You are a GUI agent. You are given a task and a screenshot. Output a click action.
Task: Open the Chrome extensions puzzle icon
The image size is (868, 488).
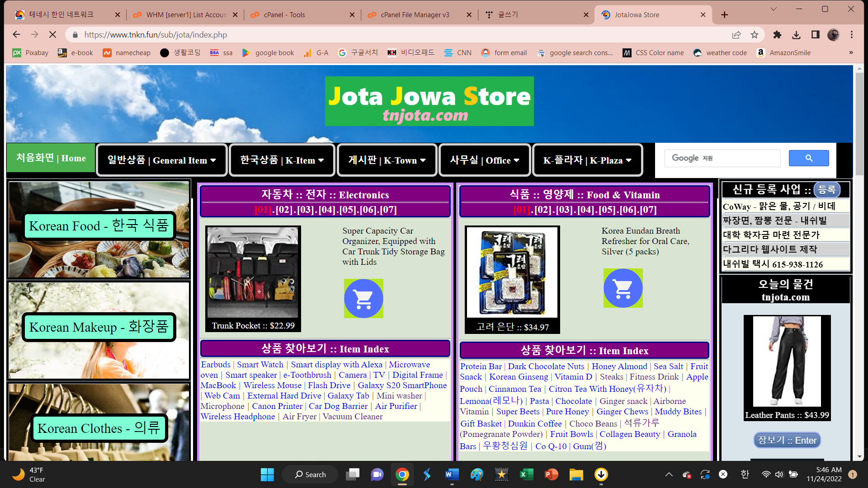(x=777, y=34)
